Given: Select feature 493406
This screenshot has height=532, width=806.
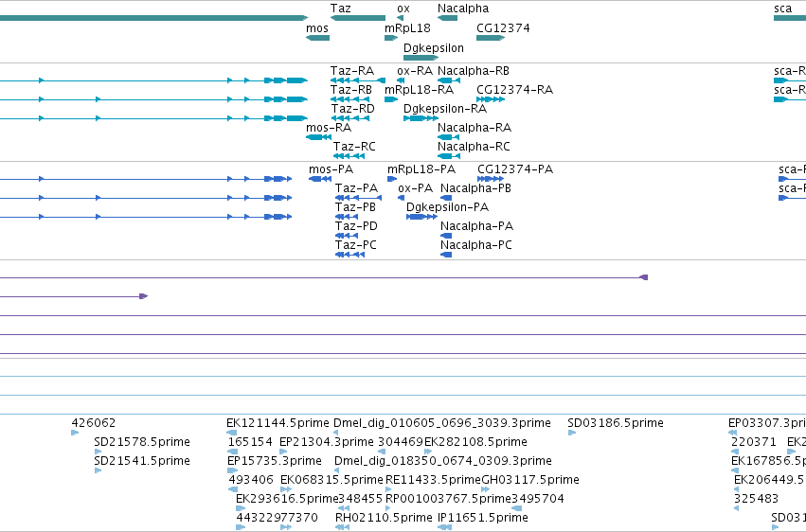Looking at the screenshot, I should [x=251, y=480].
